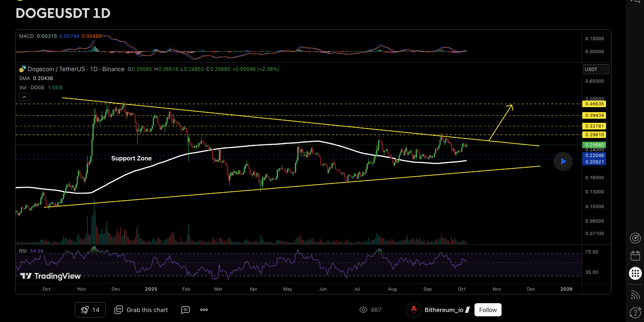
Task: Open the three-dot more options menu
Action: 204,310
